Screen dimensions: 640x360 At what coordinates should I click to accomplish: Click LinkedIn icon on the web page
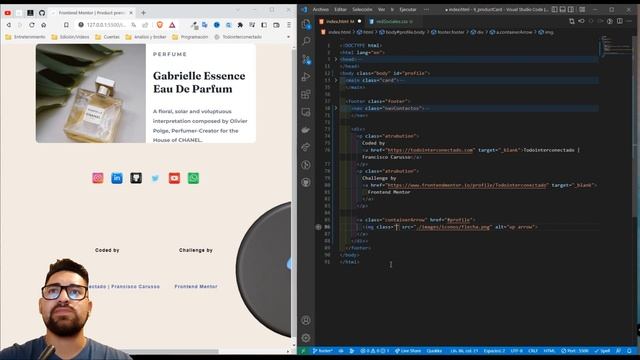117,178
